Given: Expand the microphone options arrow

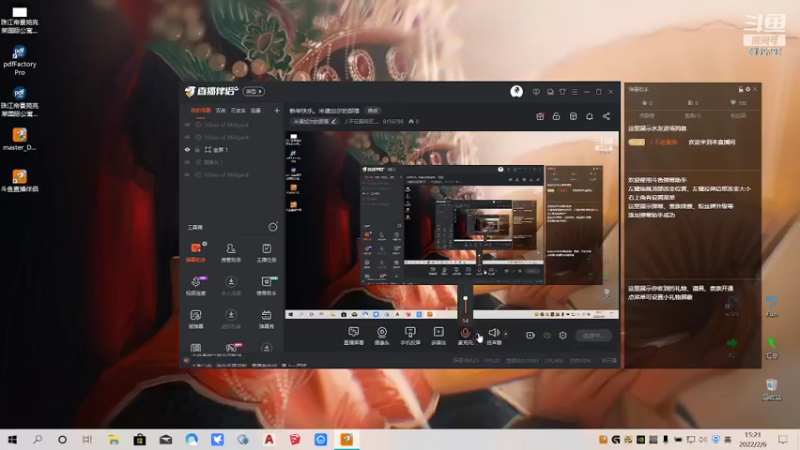Looking at the screenshot, I should [x=478, y=334].
